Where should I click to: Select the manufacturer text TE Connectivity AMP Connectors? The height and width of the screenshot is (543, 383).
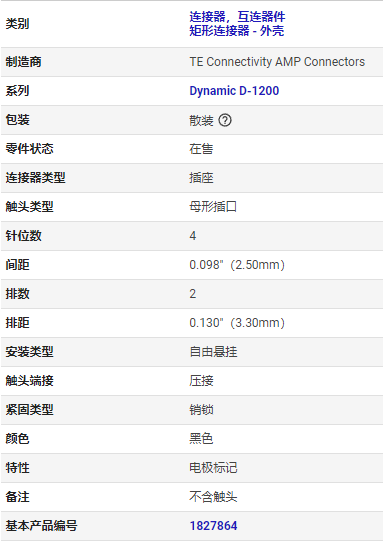277,62
